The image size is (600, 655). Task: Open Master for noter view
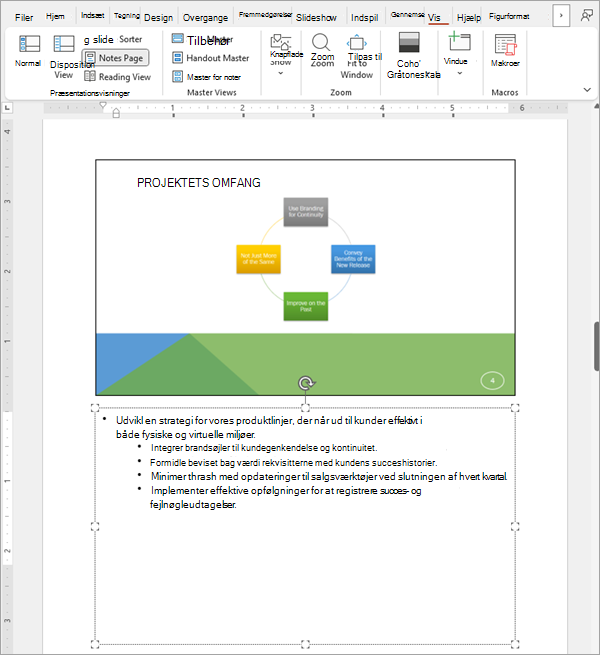206,77
